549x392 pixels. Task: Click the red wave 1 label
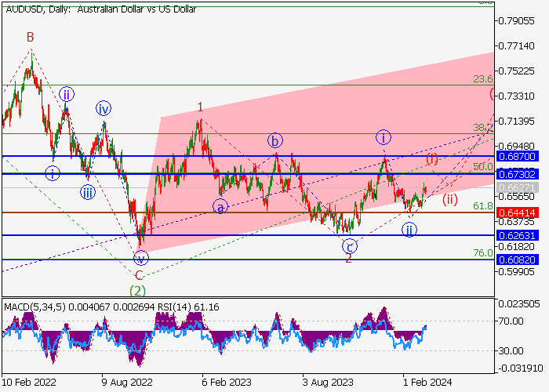200,107
